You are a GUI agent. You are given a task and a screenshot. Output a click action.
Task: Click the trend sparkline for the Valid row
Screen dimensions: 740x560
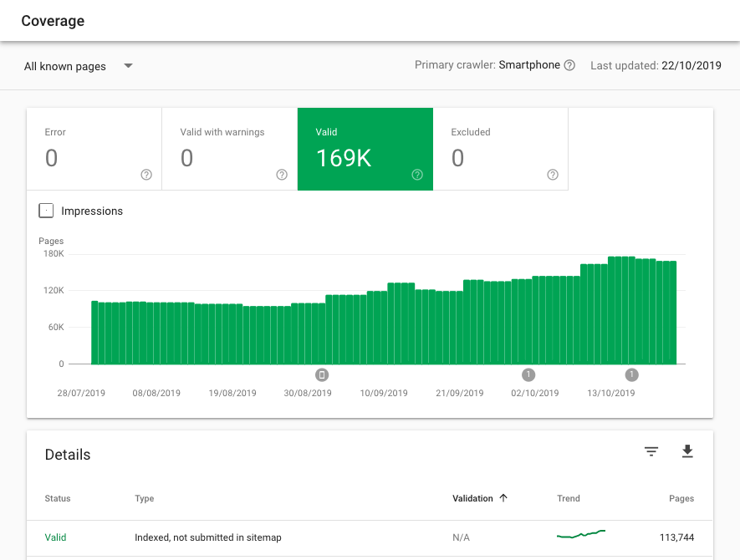[580, 535]
